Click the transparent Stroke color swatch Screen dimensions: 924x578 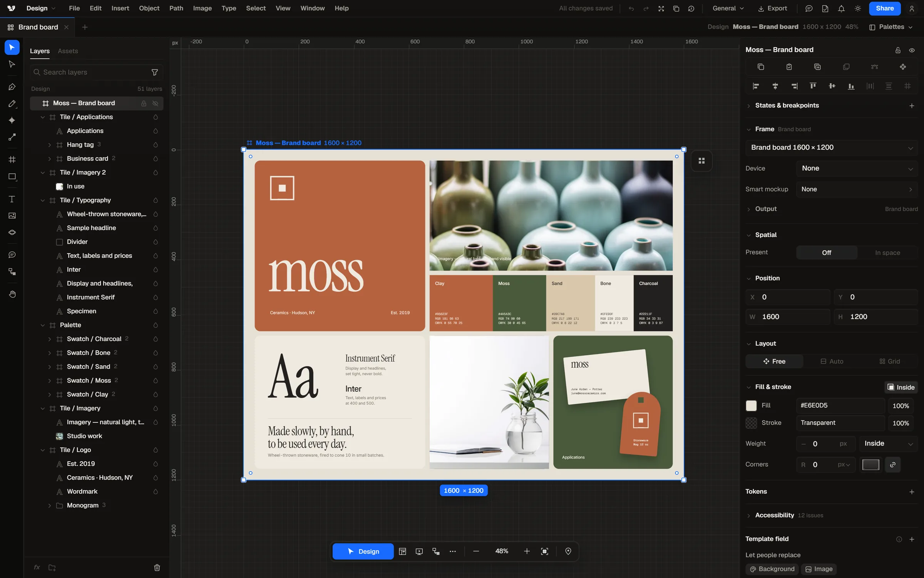click(751, 423)
